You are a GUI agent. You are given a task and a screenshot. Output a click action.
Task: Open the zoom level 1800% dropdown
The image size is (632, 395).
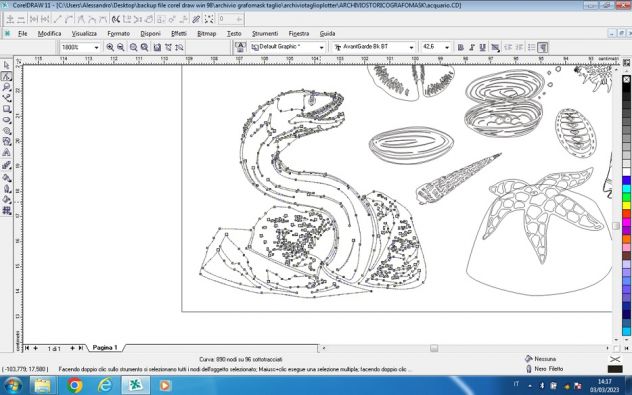point(96,47)
